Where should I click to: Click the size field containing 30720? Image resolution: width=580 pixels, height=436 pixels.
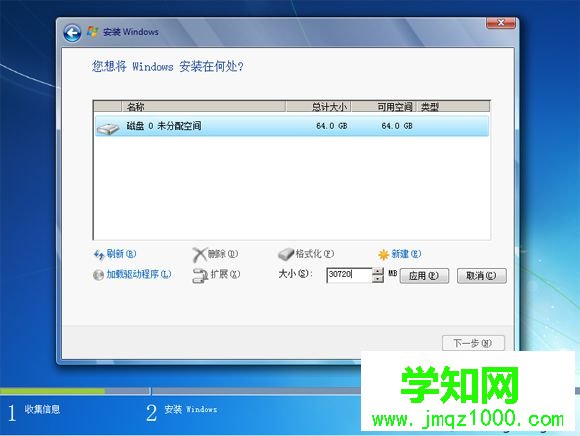(349, 275)
